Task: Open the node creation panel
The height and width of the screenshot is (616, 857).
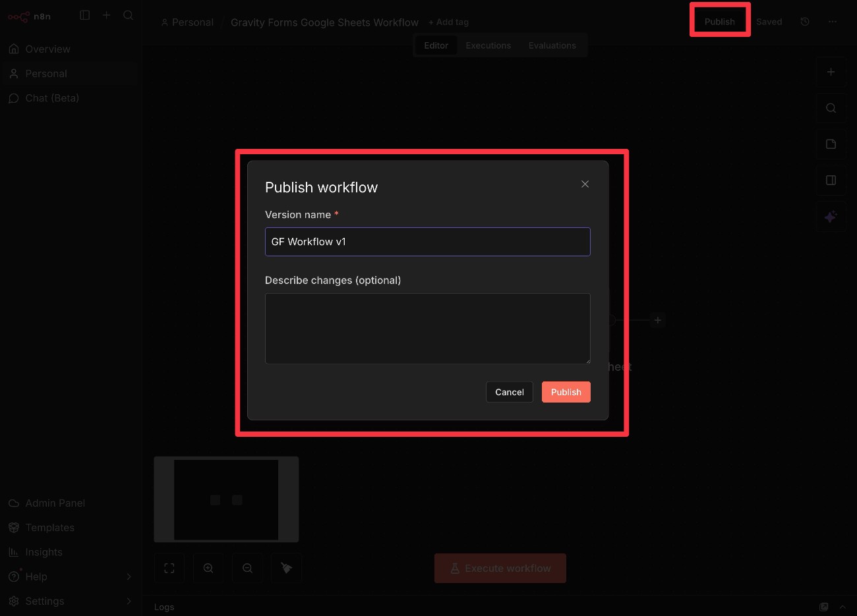Action: [831, 72]
